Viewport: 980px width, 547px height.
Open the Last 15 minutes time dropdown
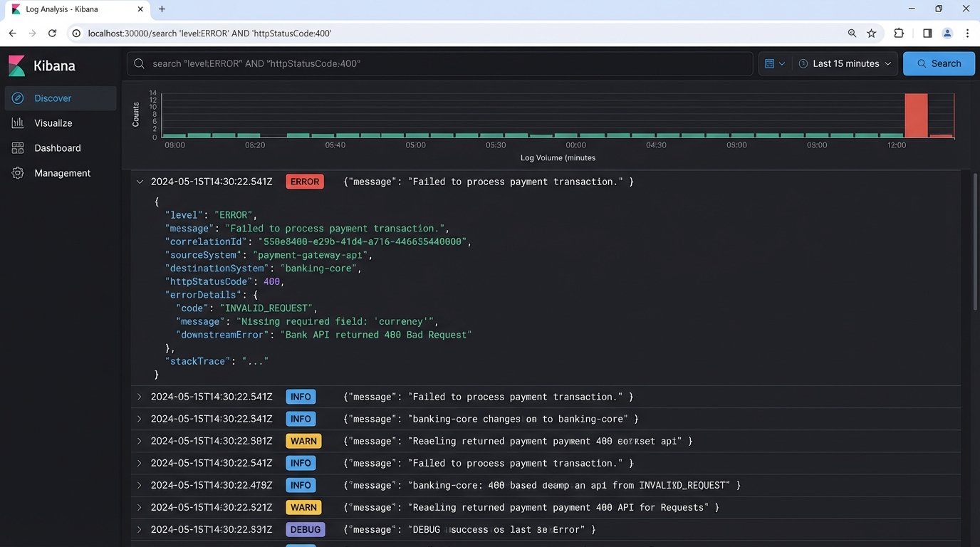[x=845, y=63]
